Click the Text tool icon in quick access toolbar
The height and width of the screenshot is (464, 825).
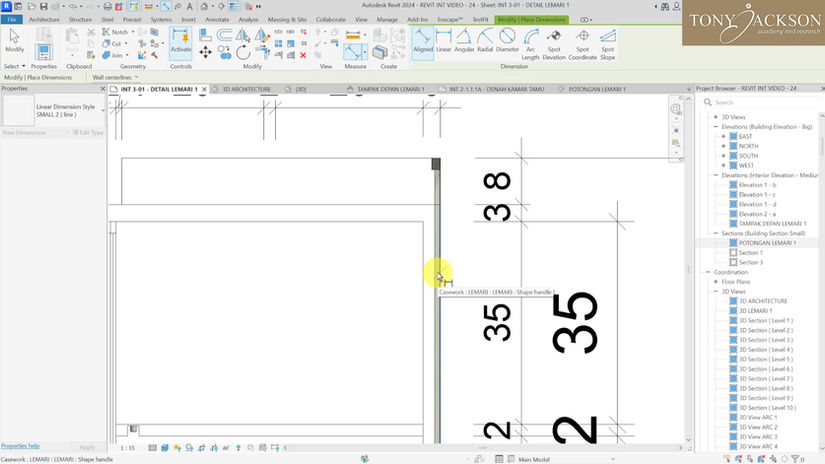(x=189, y=6)
